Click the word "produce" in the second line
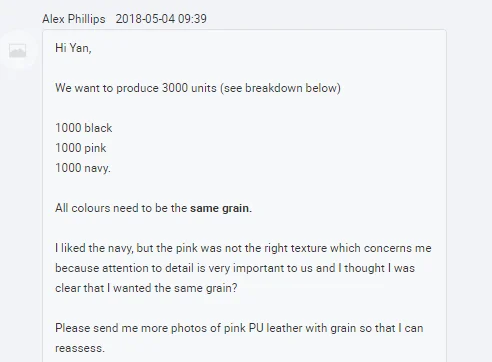Viewport: 492px width, 362px height. (x=137, y=88)
